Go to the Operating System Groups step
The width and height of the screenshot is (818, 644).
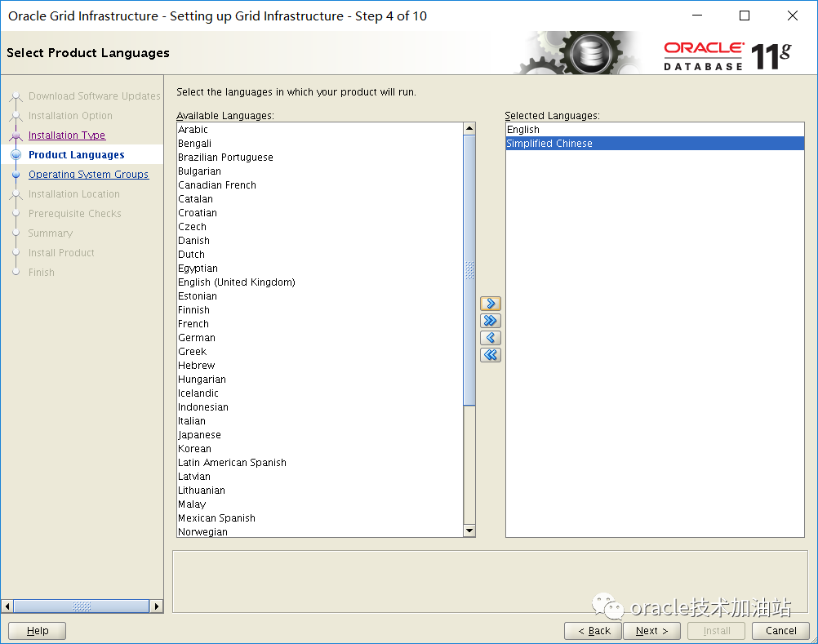point(89,174)
